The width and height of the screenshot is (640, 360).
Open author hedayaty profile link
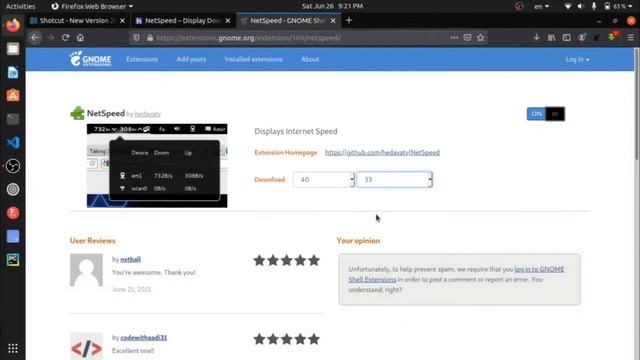(x=148, y=114)
